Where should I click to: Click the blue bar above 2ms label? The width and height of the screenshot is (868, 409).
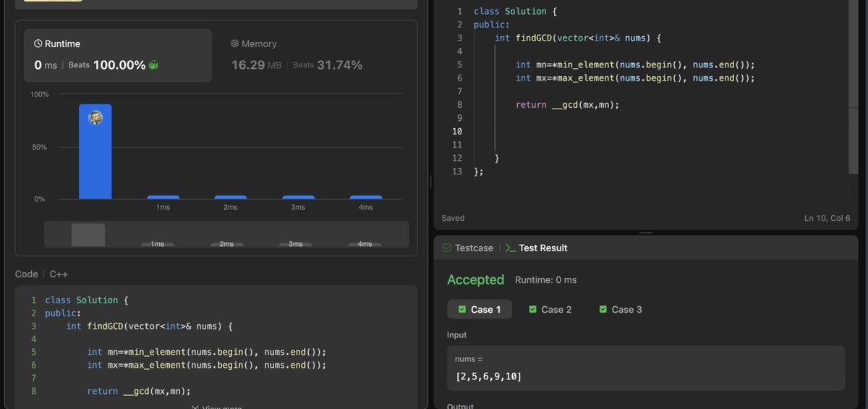click(x=231, y=198)
